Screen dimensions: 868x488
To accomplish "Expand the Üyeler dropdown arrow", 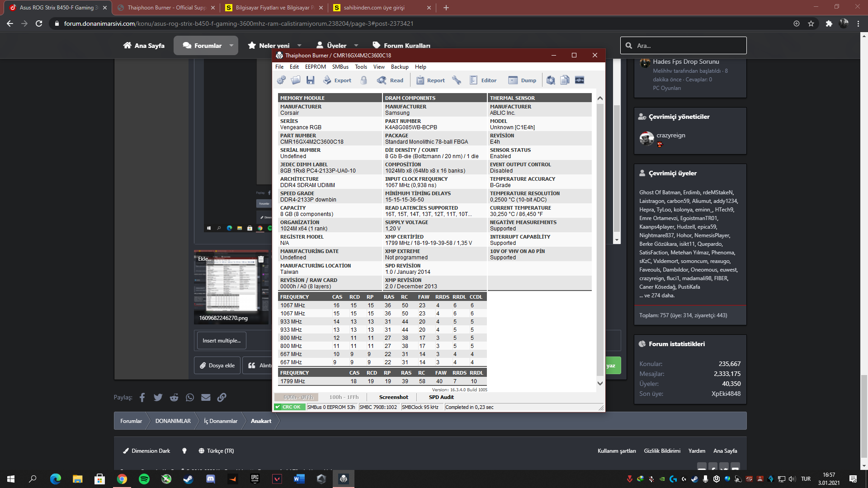I will (356, 46).
